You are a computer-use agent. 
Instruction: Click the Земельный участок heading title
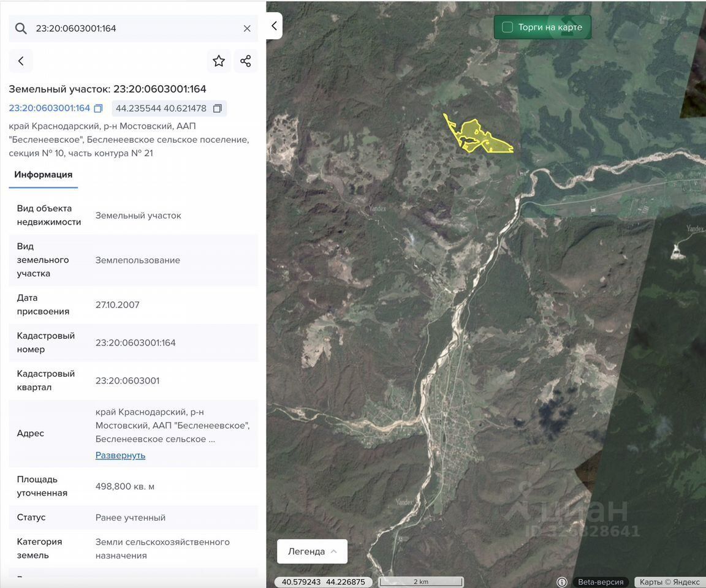coord(108,89)
